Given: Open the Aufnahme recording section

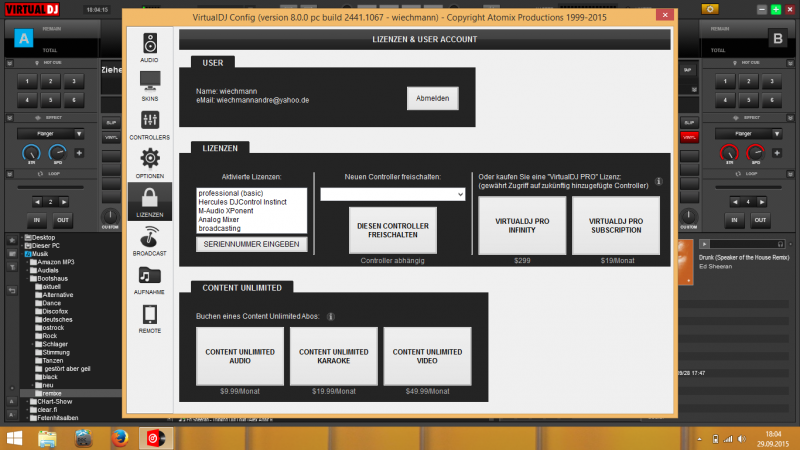Looking at the screenshot, I should 149,280.
